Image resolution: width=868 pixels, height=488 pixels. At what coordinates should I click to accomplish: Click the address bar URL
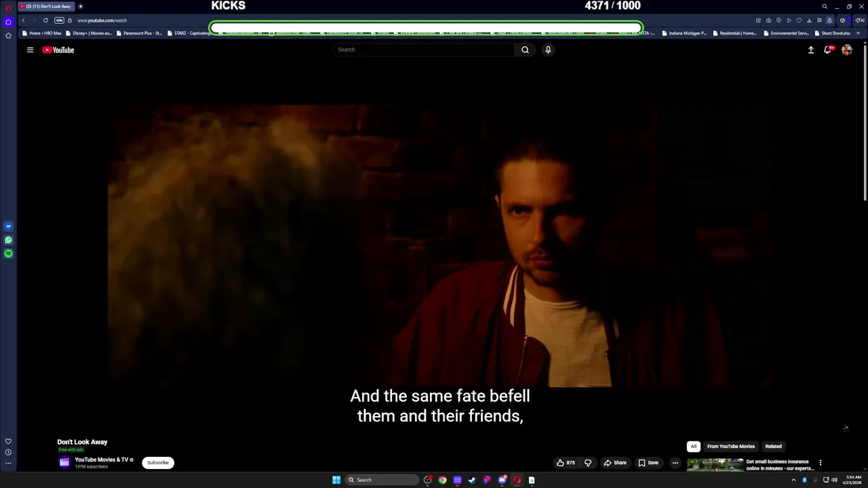pyautogui.click(x=102, y=20)
